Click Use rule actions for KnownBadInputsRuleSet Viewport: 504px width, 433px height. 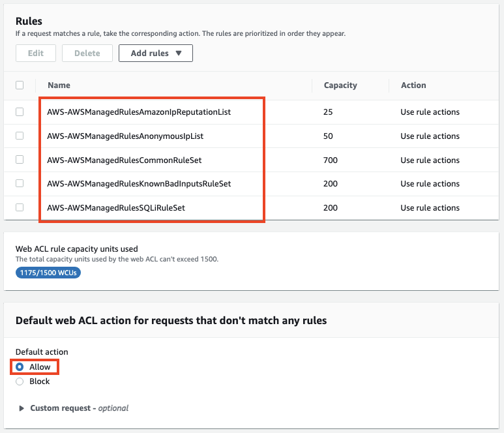coord(430,184)
